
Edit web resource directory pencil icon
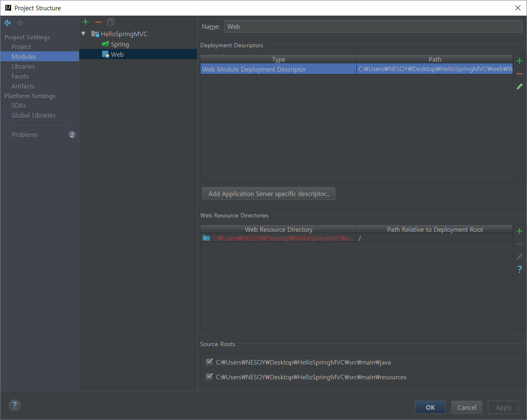point(520,257)
